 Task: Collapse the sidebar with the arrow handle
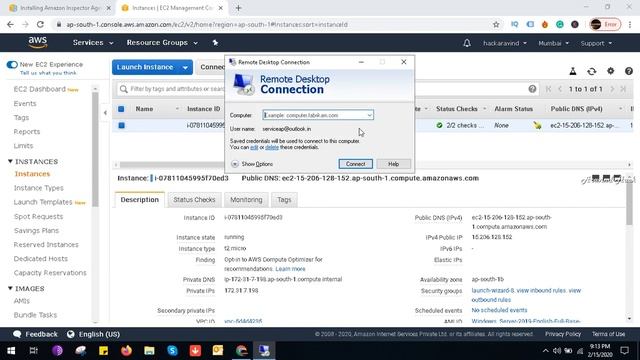click(x=105, y=113)
